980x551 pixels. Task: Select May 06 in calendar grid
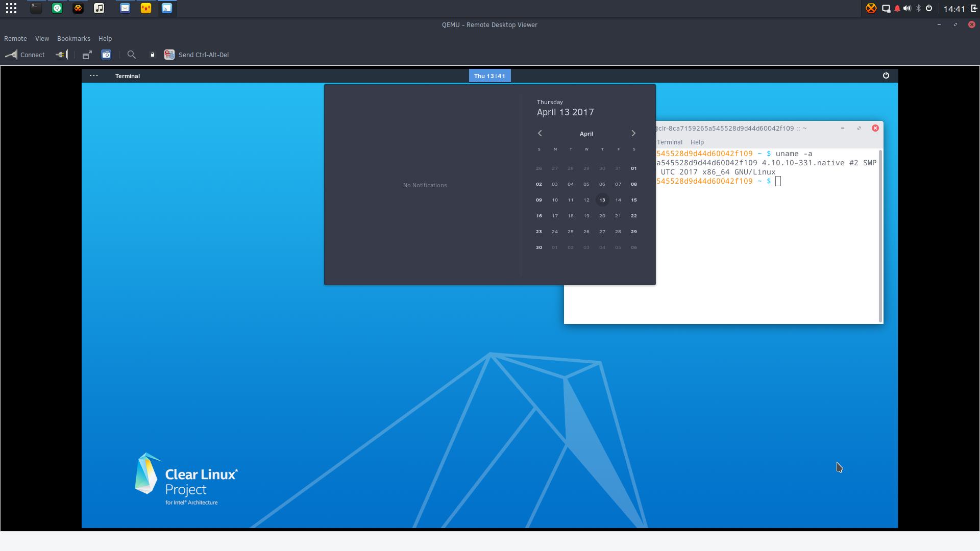(x=634, y=247)
